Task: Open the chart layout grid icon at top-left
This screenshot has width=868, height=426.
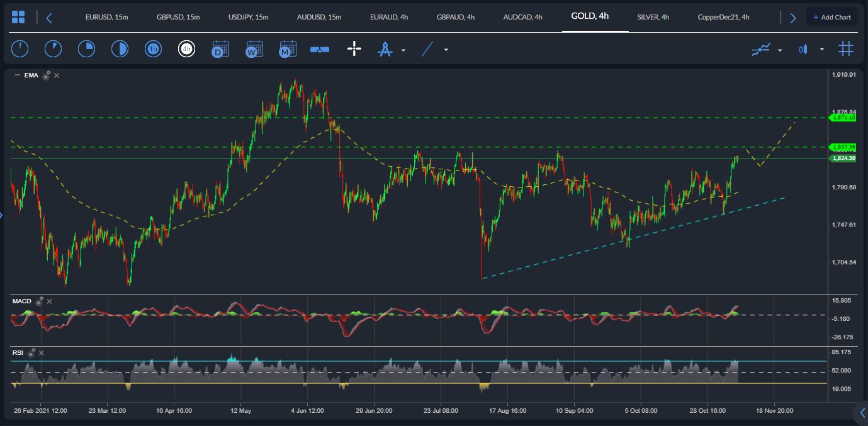Action: [18, 18]
